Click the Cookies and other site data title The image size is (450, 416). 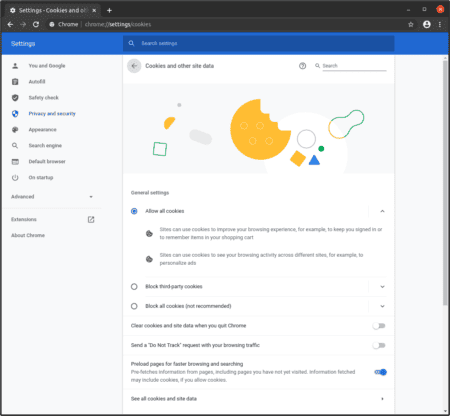tap(179, 66)
